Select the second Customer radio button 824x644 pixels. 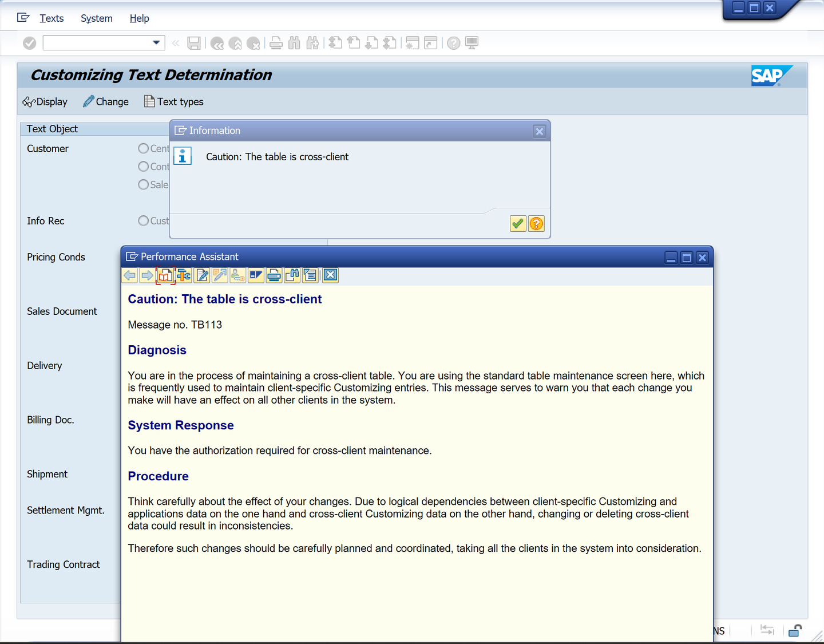[144, 167]
